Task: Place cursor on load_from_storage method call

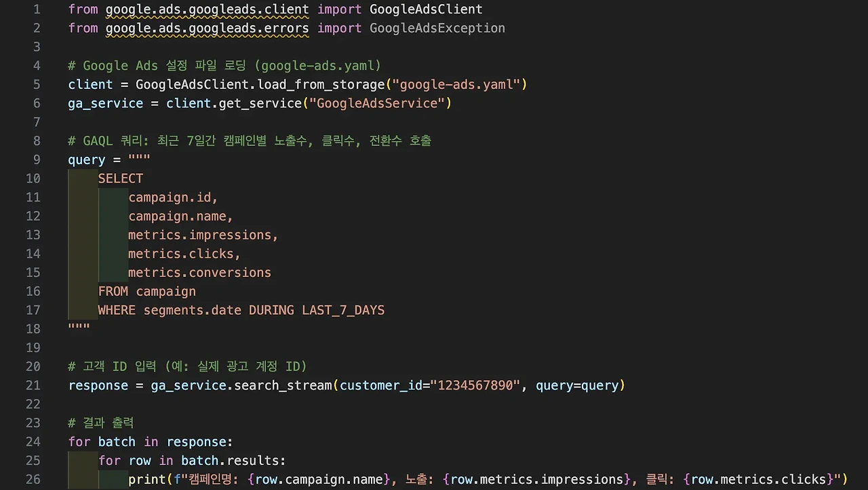Action: tap(321, 85)
